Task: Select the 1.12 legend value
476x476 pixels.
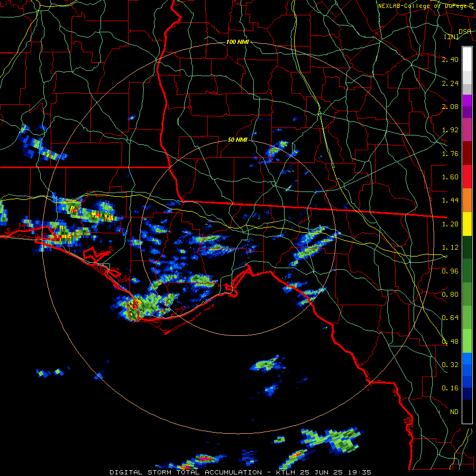Action: (x=450, y=248)
